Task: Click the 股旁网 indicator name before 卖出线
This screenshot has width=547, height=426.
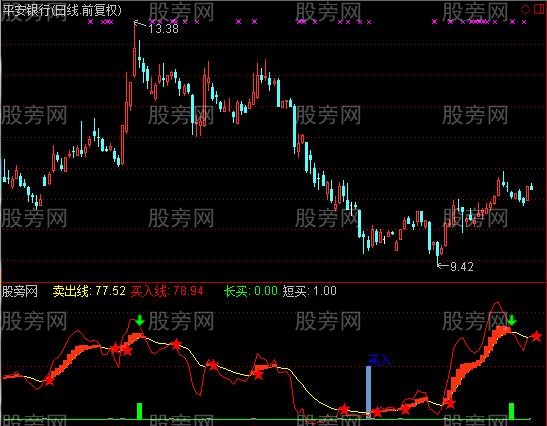Action: tap(19, 291)
